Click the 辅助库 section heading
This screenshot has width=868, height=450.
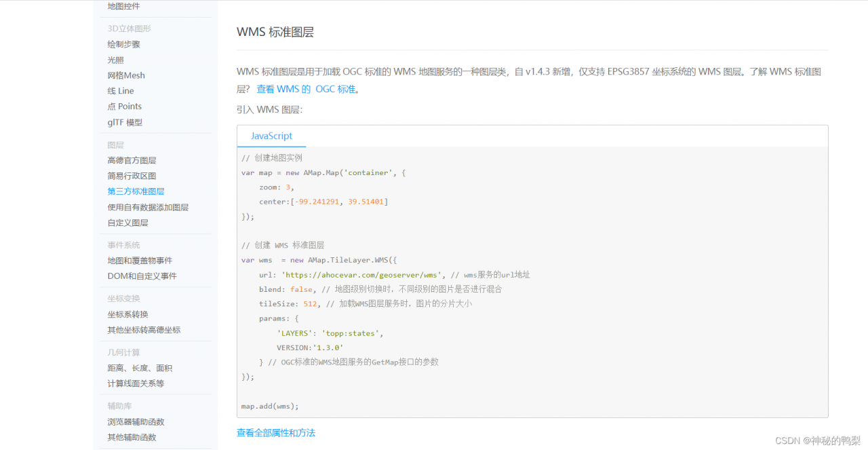coord(119,406)
